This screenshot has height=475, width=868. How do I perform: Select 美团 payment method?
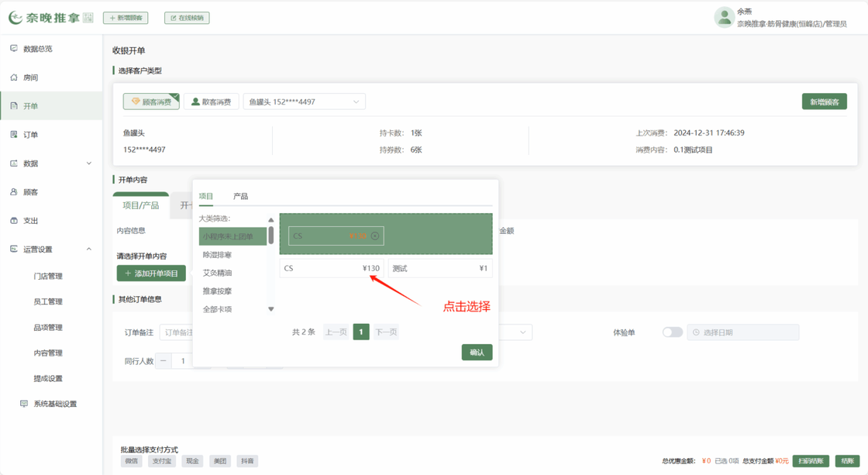point(220,461)
